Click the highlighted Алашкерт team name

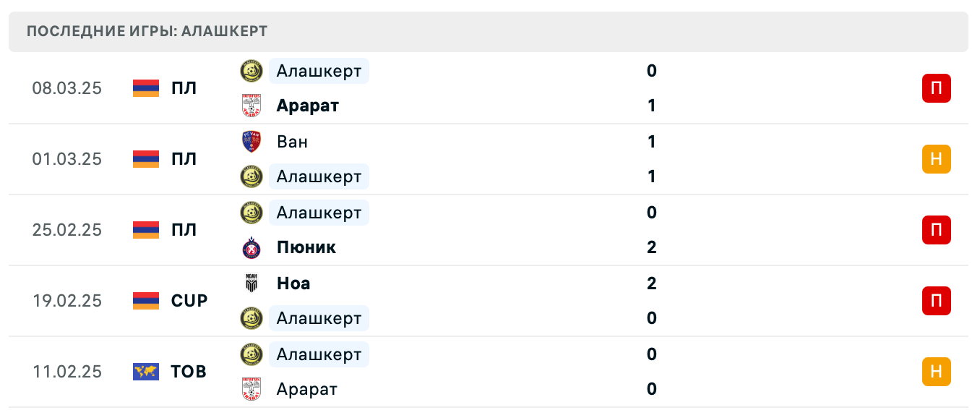(319, 71)
